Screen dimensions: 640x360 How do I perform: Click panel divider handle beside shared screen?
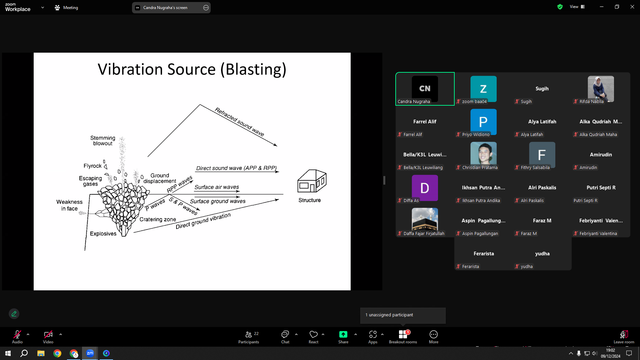click(x=384, y=180)
